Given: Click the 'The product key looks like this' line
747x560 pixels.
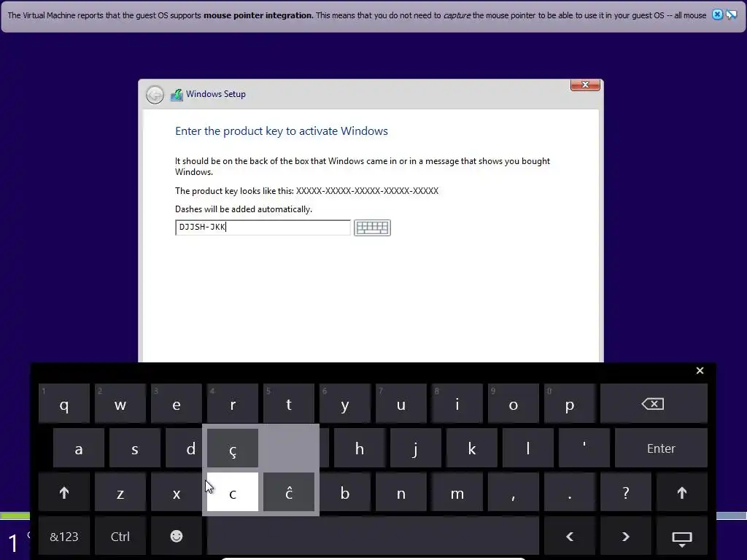Looking at the screenshot, I should pos(306,191).
